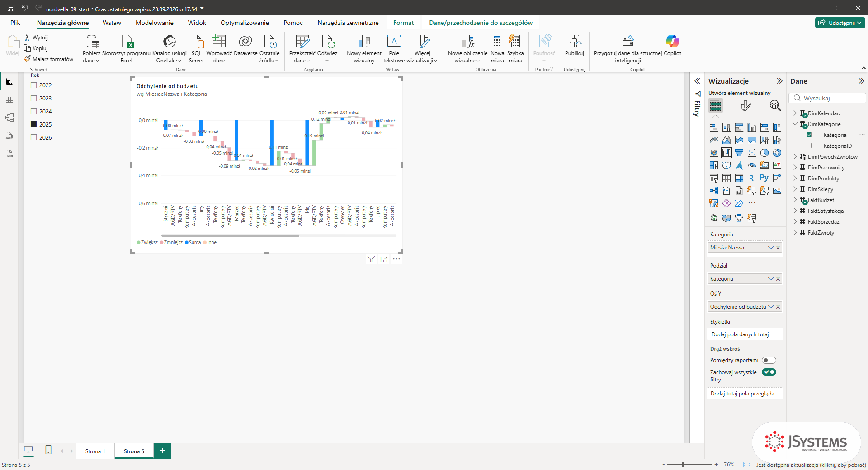Check the 2023 year slicer box

click(33, 98)
